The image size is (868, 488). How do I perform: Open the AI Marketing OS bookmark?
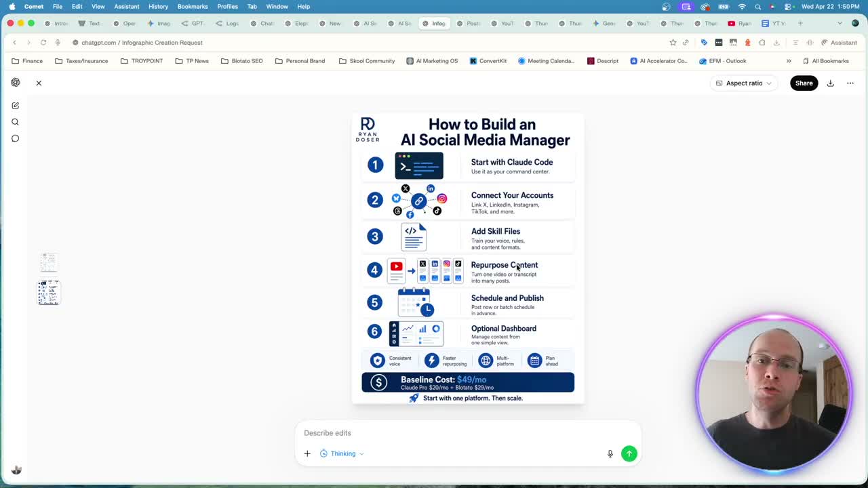point(432,61)
